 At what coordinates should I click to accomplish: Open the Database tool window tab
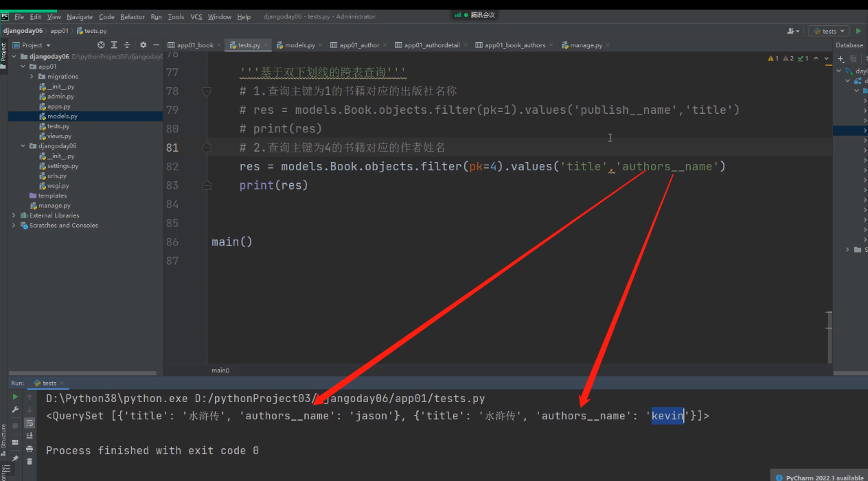pos(849,45)
